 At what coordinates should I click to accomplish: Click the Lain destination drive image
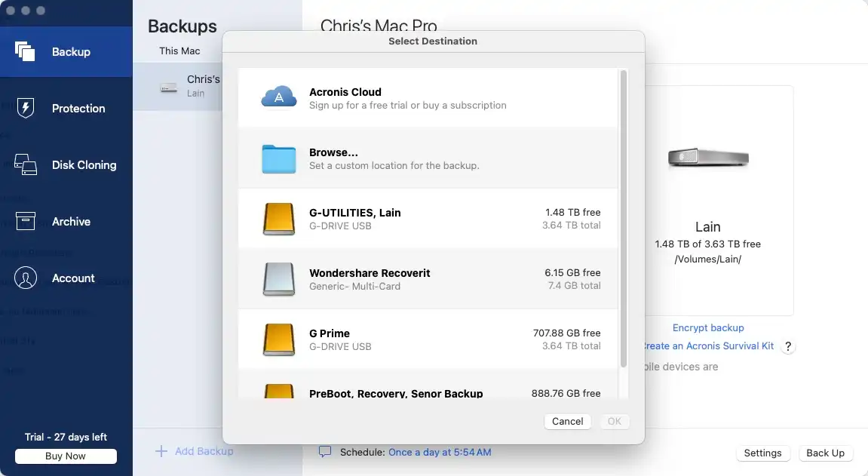click(708, 158)
